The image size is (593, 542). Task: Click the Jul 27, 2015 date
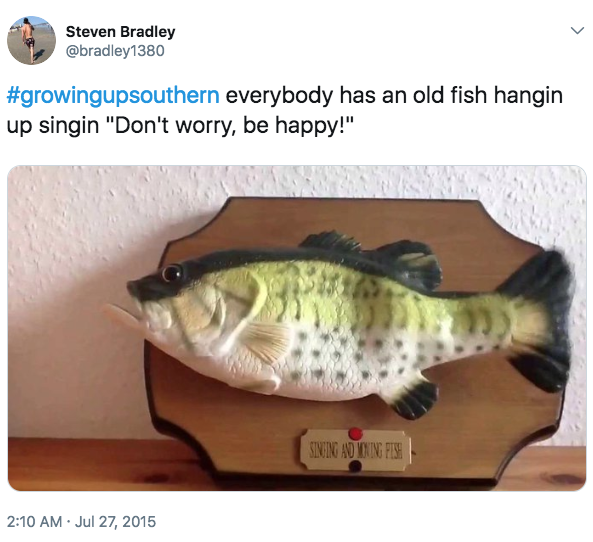pos(115,522)
